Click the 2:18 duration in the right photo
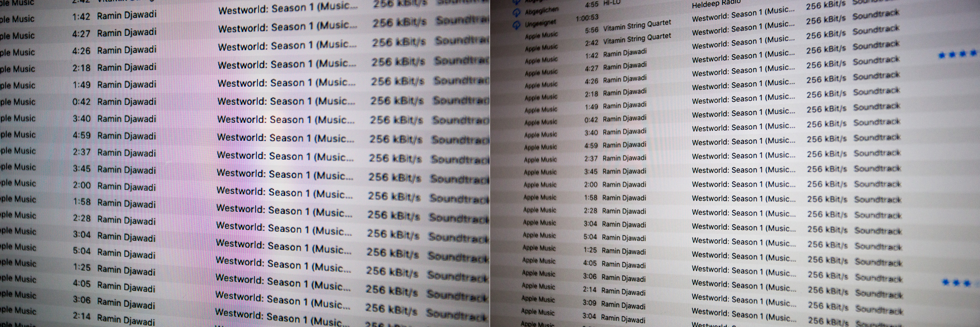The image size is (980, 327). pos(591,94)
